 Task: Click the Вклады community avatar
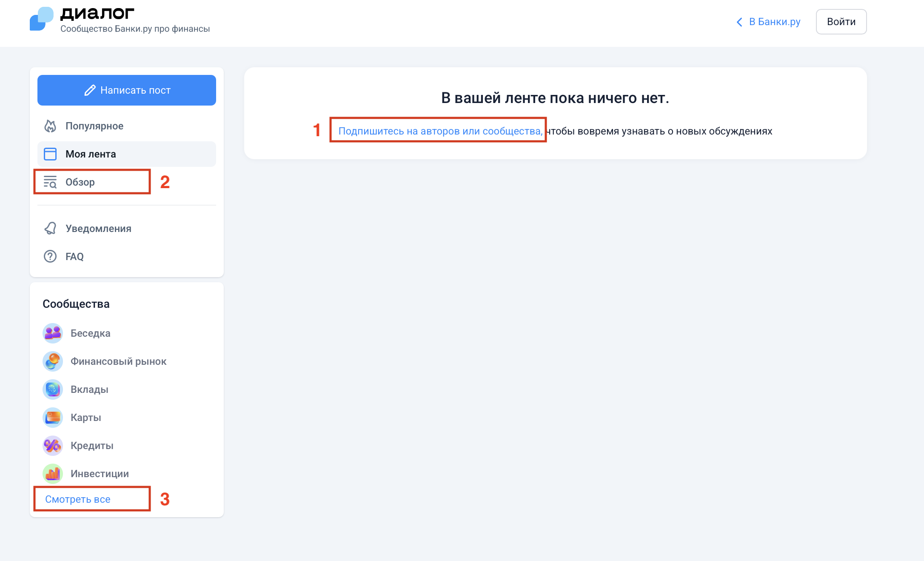pyautogui.click(x=53, y=389)
